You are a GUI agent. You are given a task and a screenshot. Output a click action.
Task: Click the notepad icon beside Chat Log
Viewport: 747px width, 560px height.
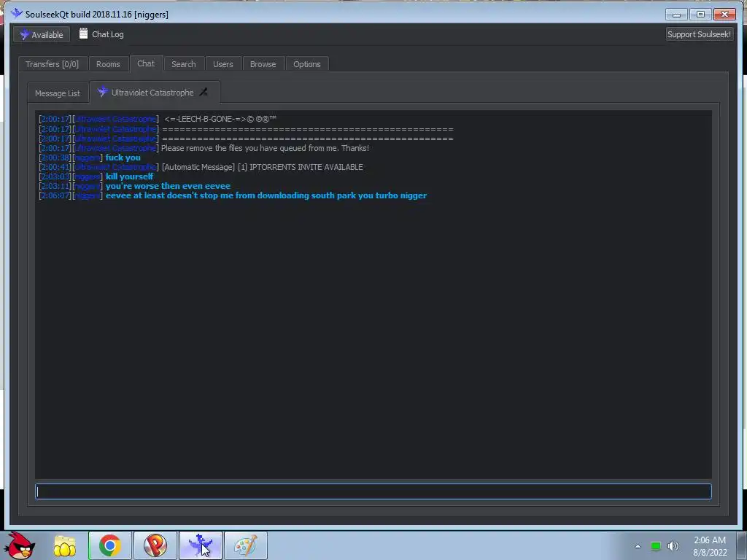(83, 34)
